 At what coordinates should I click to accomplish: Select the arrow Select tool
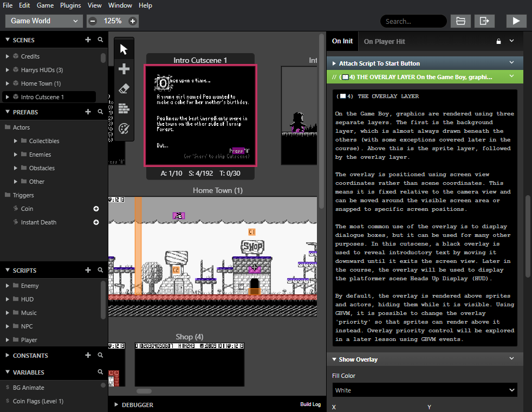point(124,49)
